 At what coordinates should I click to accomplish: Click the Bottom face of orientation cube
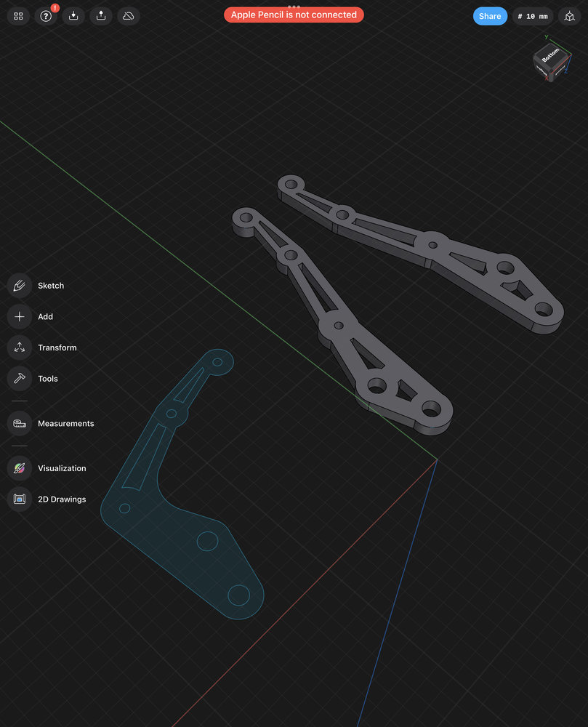tap(551, 55)
